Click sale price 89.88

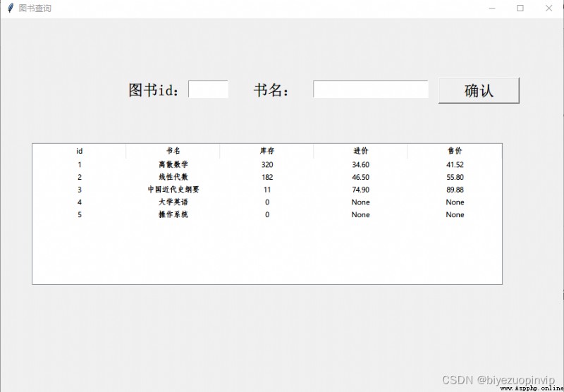click(x=455, y=190)
